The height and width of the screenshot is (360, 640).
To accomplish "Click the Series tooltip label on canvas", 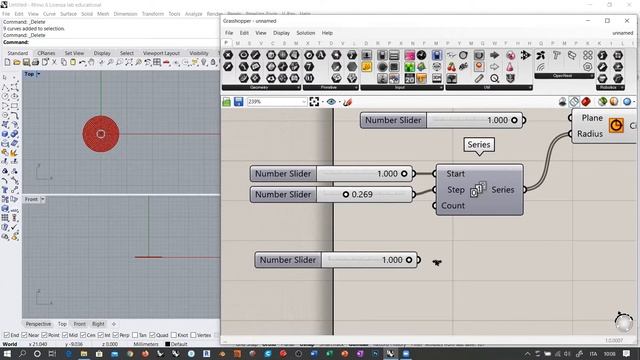I will pos(479,144).
